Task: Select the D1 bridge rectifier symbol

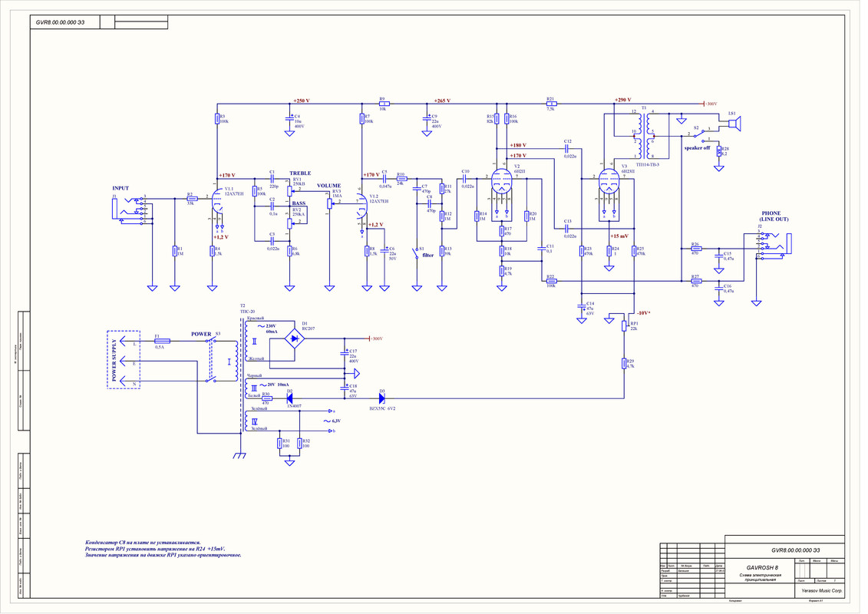Action: click(294, 338)
